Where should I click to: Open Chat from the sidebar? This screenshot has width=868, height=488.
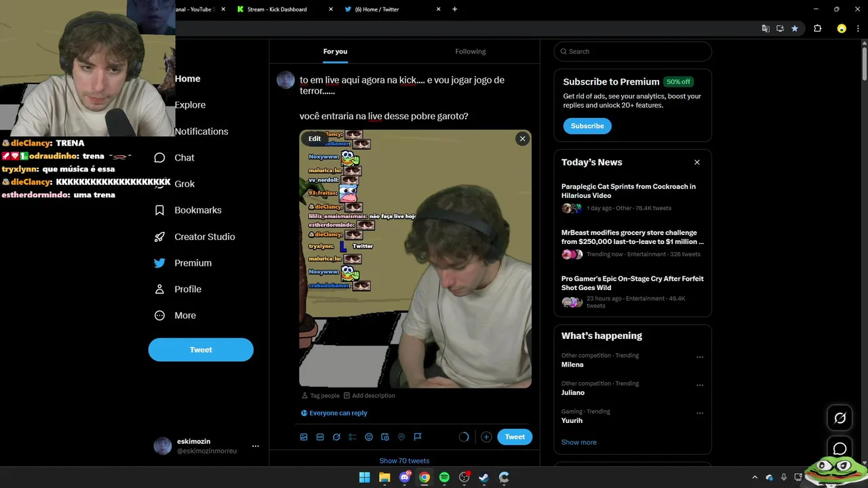click(x=175, y=157)
